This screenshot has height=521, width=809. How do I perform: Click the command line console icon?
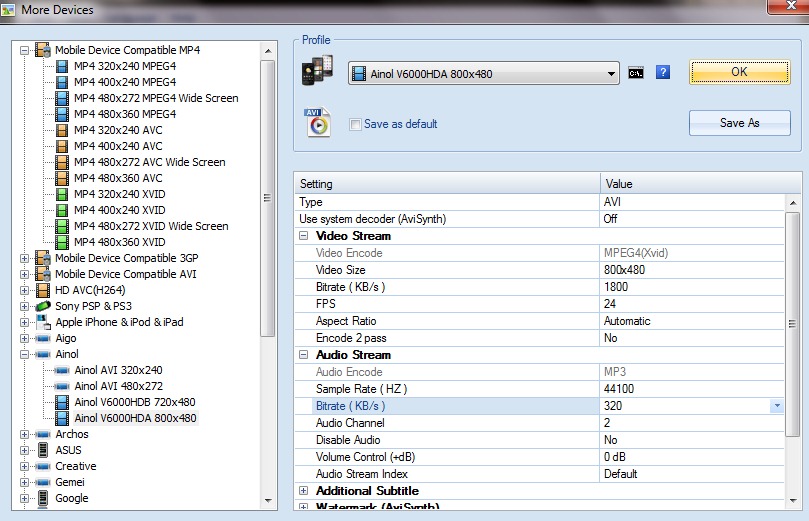click(x=636, y=73)
